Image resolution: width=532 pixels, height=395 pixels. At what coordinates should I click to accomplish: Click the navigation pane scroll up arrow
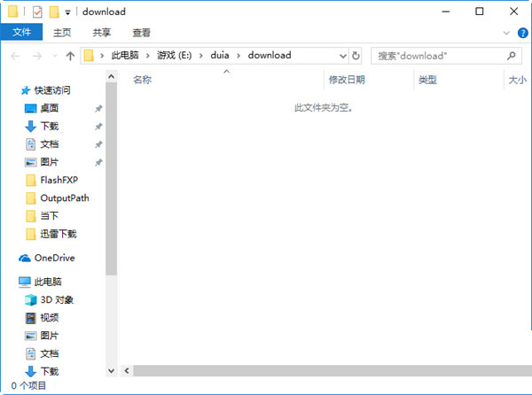click(112, 77)
